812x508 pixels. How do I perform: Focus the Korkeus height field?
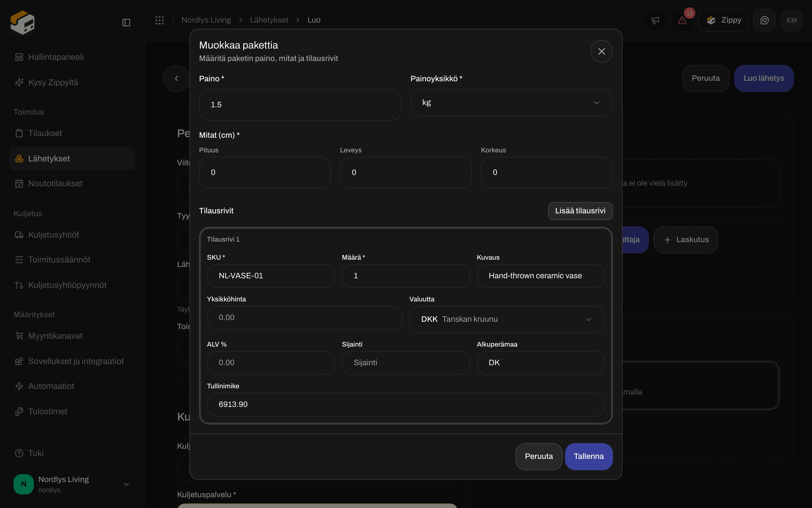pyautogui.click(x=547, y=173)
